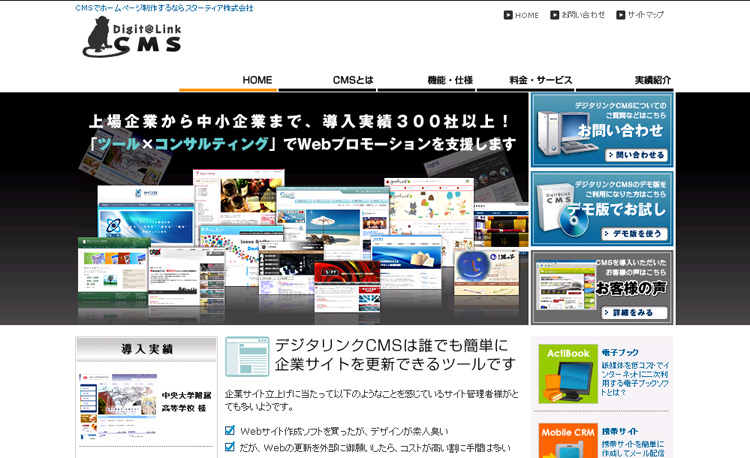Toggle checkbox for Webの更新を外部に依頼 item

(230, 448)
